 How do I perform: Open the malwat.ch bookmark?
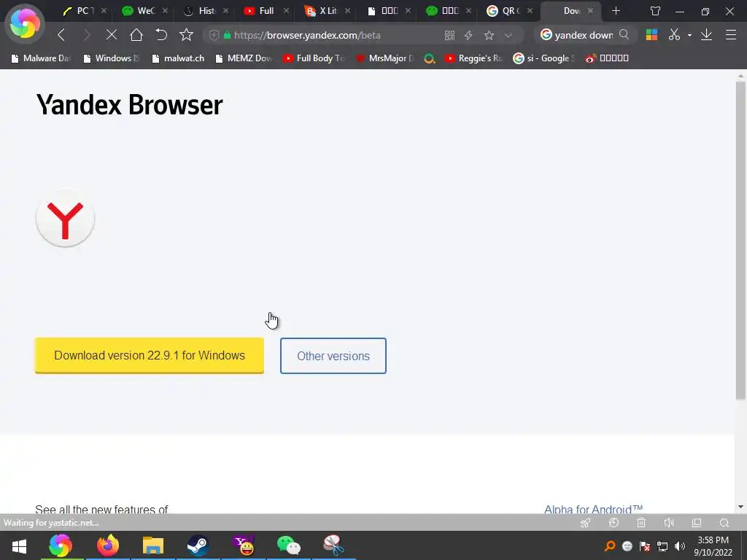point(178,58)
